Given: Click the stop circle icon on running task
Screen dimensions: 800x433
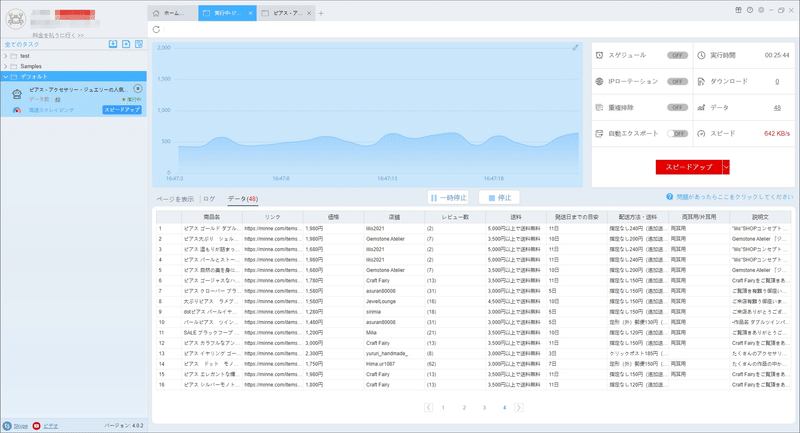Looking at the screenshot, I should click(x=138, y=89).
